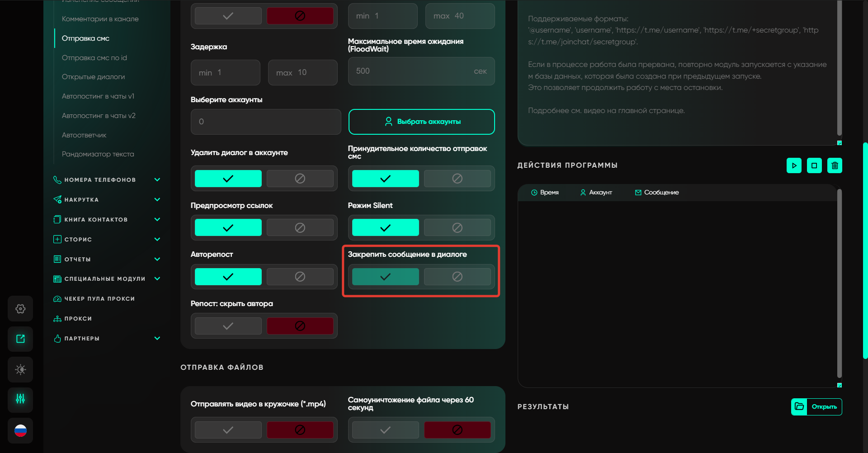
Task: Open Автоответчик in the sidebar
Action: [84, 135]
